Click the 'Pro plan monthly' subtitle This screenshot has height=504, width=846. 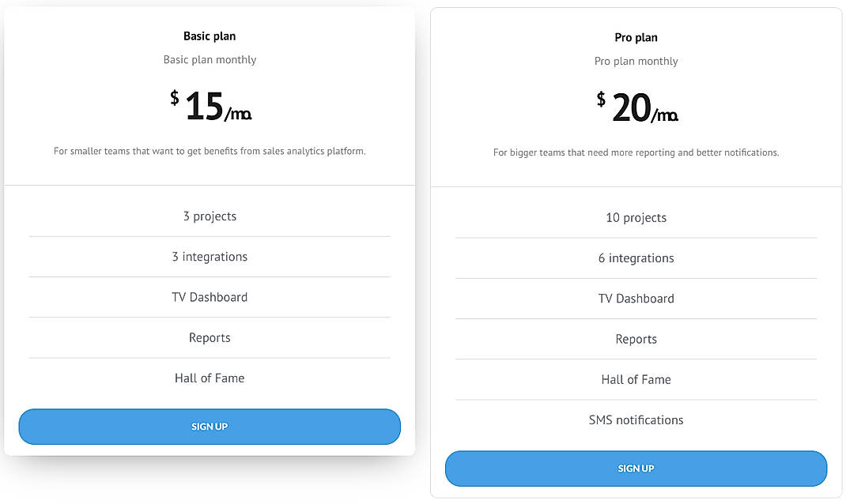point(636,61)
